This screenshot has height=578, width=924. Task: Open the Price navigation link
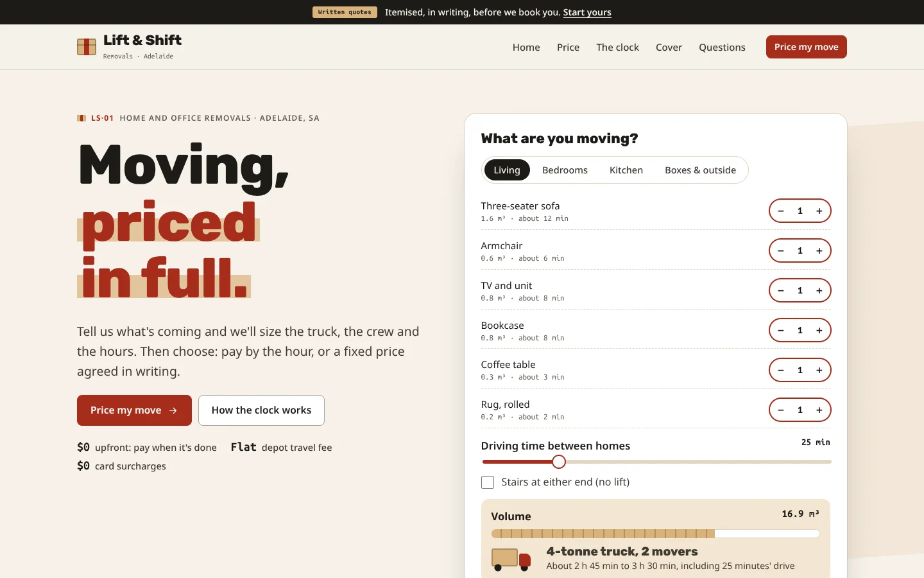pyautogui.click(x=568, y=48)
